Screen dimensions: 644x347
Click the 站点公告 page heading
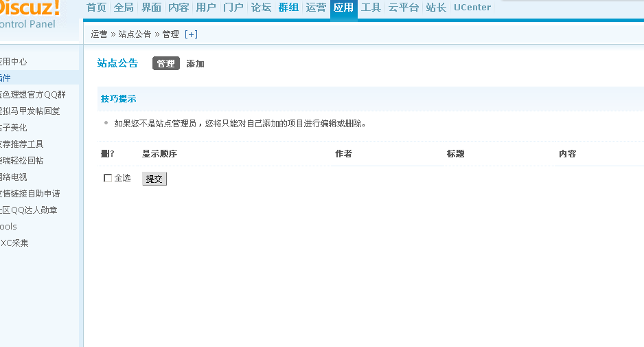pos(117,63)
